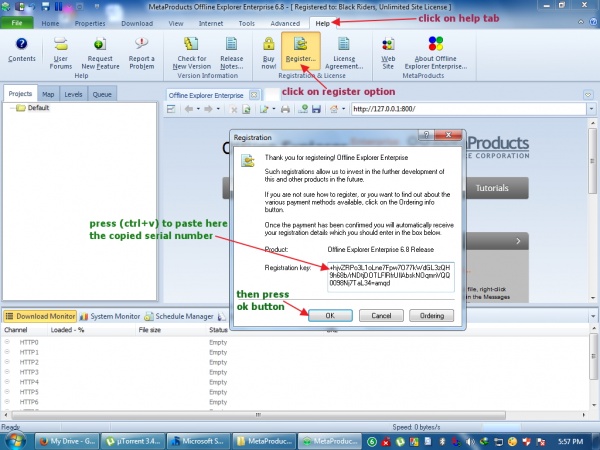Expand the address bar URL dropdown

coord(592,109)
